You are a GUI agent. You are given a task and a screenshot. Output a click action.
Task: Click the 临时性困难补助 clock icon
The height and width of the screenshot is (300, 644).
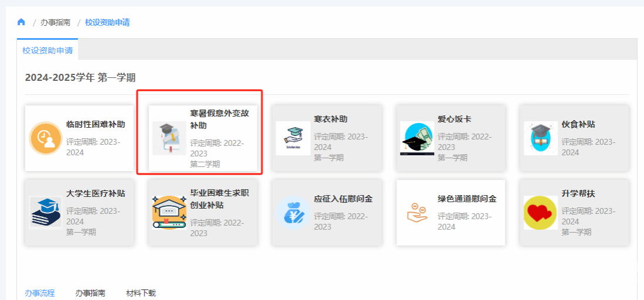click(x=46, y=138)
